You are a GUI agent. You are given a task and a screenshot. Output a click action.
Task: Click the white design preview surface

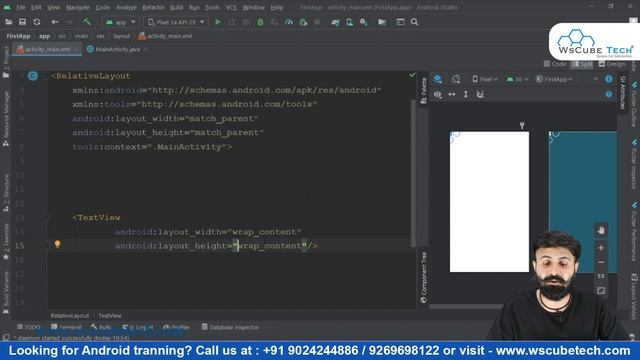[489, 202]
